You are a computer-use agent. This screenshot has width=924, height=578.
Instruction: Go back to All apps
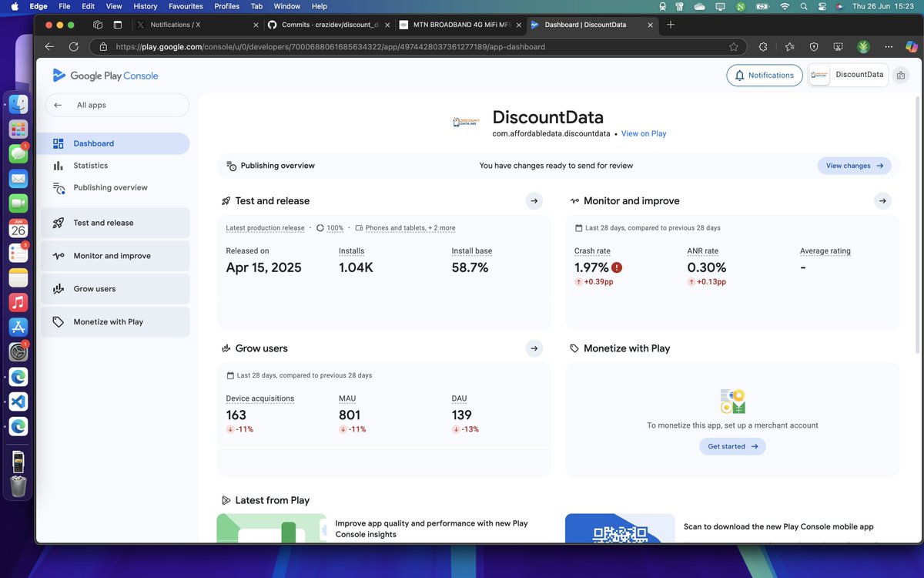(x=117, y=105)
